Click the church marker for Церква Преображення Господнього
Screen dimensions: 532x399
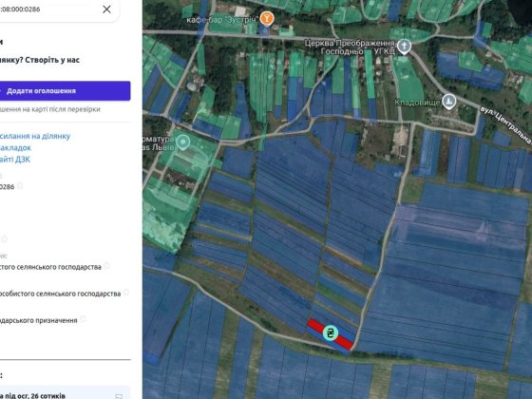404,46
